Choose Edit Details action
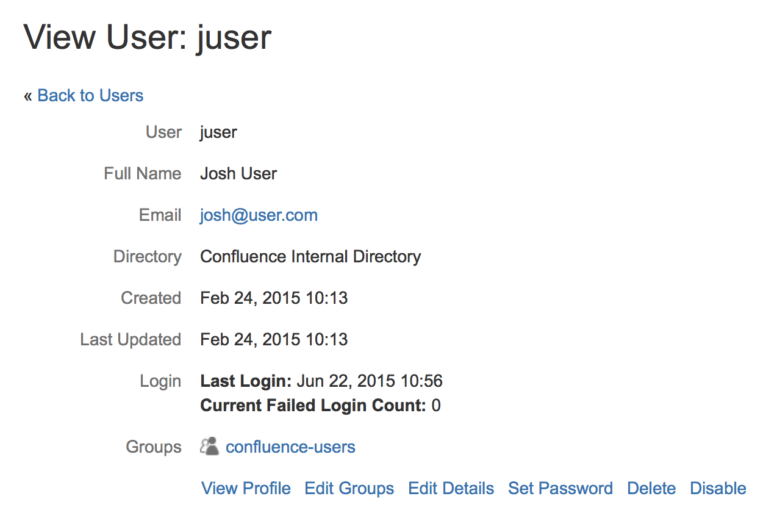 coord(451,489)
